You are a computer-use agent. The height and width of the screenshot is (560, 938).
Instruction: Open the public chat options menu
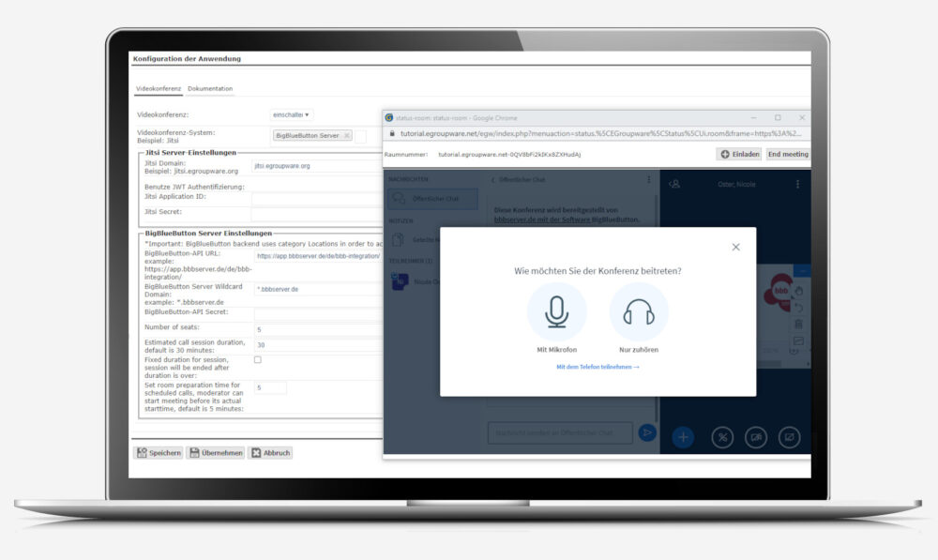pyautogui.click(x=648, y=179)
